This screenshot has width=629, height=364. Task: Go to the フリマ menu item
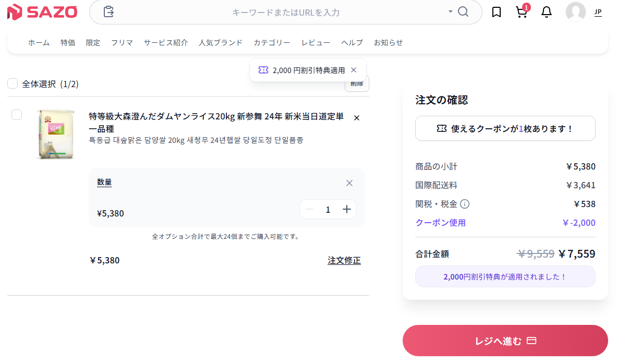coord(122,43)
